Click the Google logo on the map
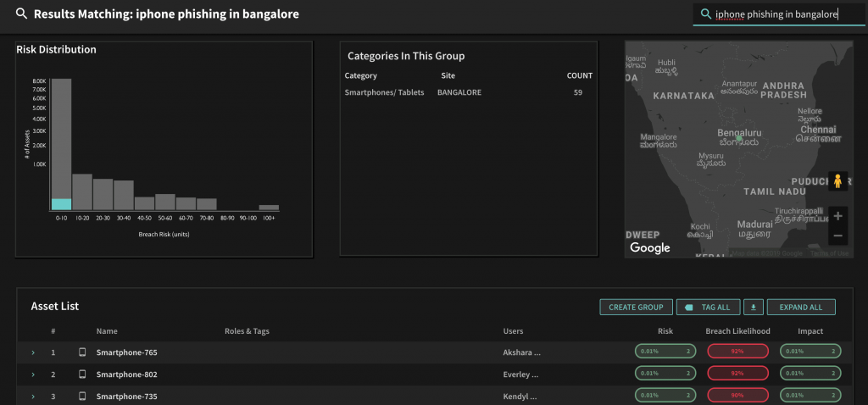The height and width of the screenshot is (405, 868). pos(650,248)
